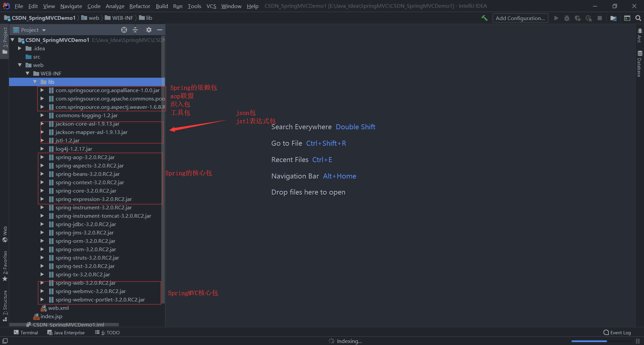Click the Stop square icon
Image resolution: width=644 pixels, height=345 pixels.
[x=600, y=18]
